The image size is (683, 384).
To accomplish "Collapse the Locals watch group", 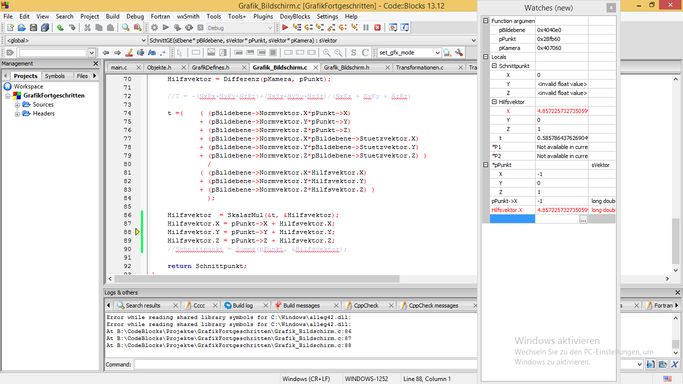I will point(486,57).
